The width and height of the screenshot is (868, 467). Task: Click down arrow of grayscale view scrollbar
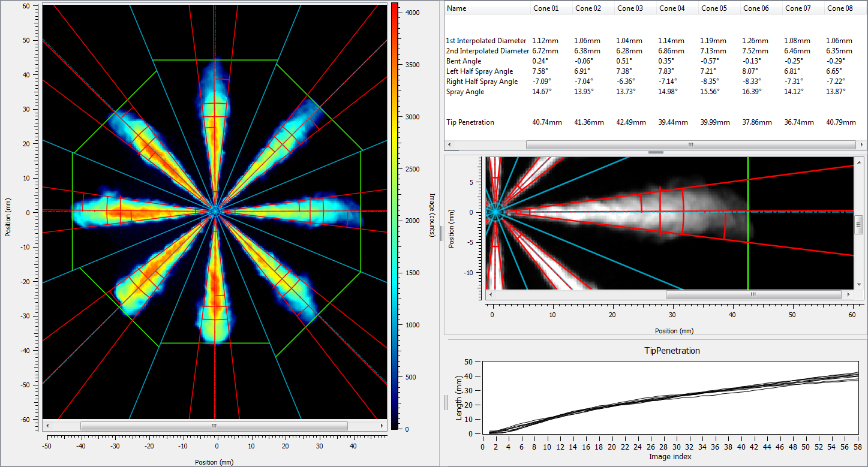(x=858, y=285)
